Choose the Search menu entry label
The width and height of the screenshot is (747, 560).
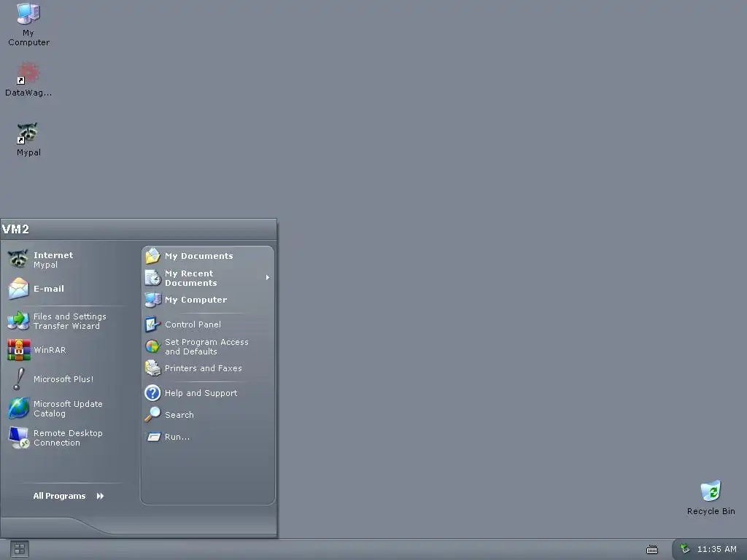click(x=179, y=415)
